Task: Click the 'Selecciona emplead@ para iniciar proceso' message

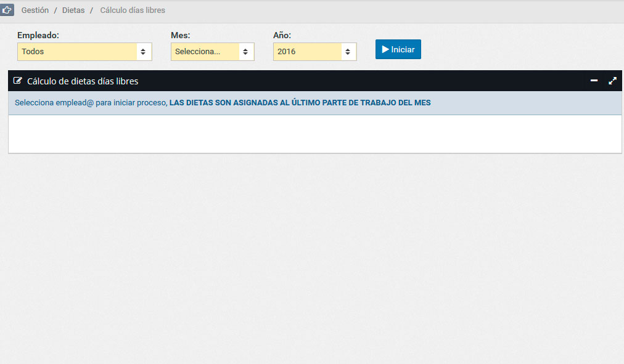Action: point(91,102)
